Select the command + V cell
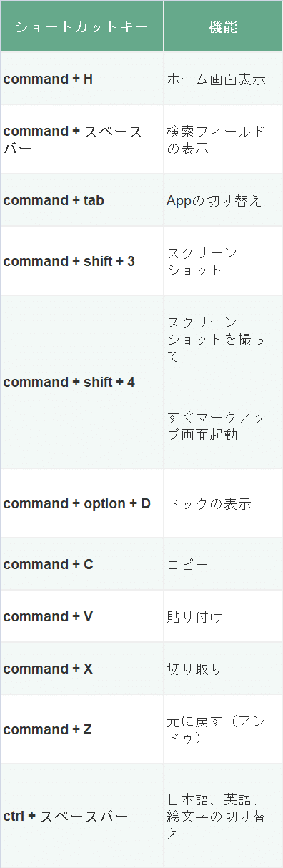The image size is (283, 868). (x=81, y=616)
